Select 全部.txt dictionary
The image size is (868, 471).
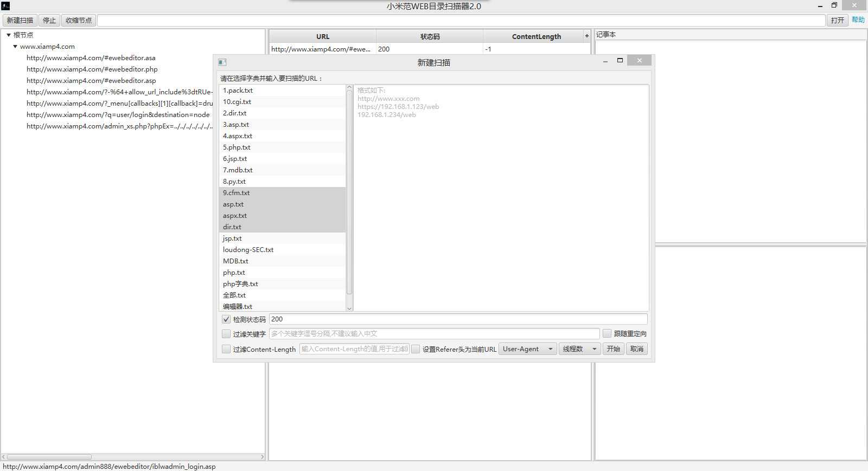tap(282, 295)
